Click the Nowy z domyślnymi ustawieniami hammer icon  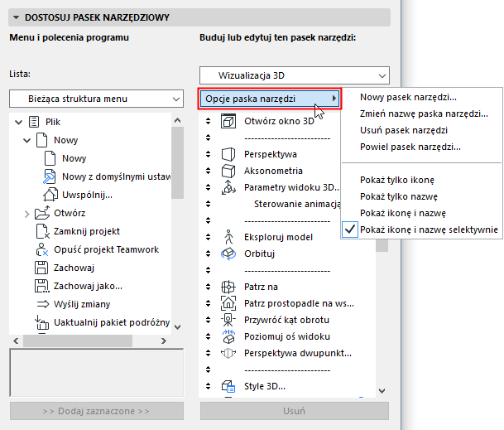point(50,176)
